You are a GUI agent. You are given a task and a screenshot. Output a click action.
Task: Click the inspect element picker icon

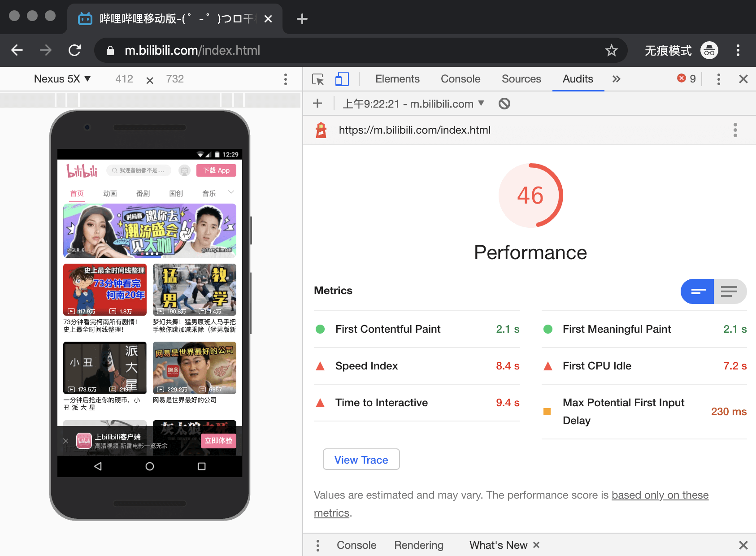point(318,79)
